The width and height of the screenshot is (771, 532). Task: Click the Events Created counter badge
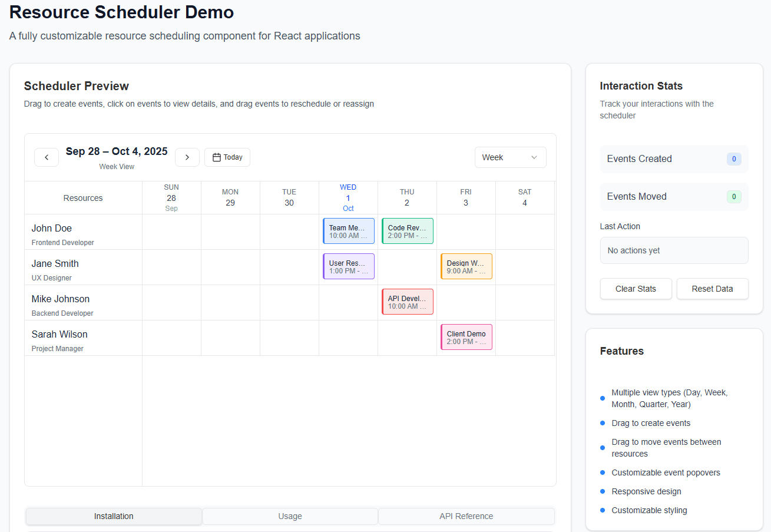pyautogui.click(x=734, y=158)
